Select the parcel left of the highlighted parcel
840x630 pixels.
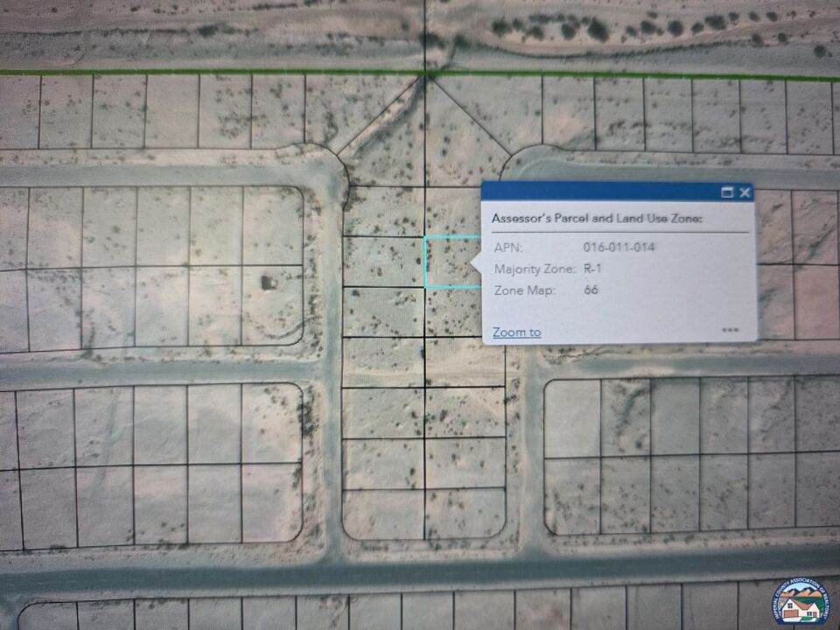click(x=383, y=262)
